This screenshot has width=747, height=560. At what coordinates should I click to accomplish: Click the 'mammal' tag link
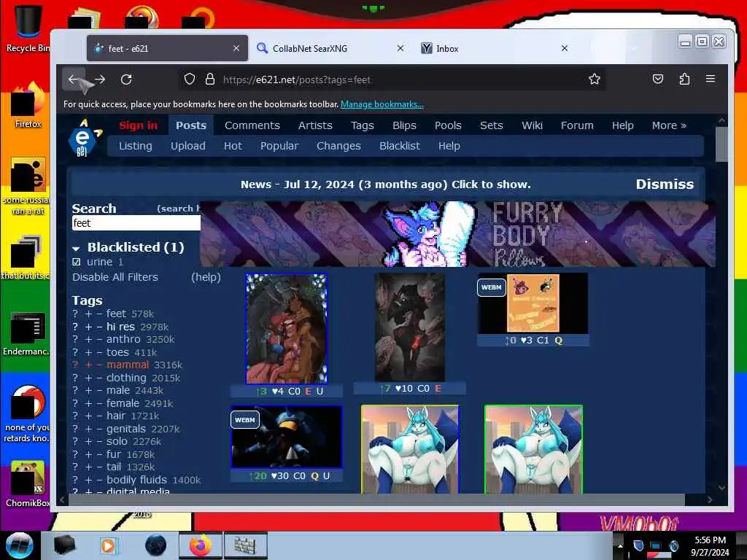[128, 365]
